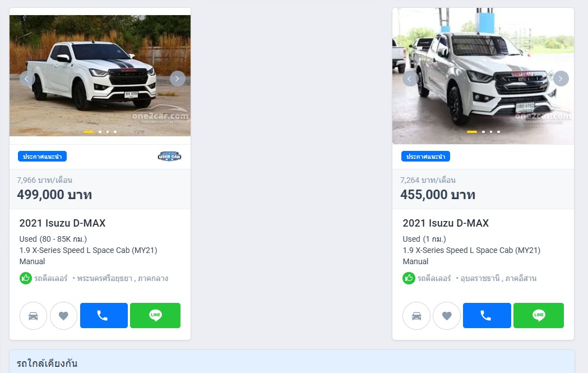Contact via LINE for the 499,000 baht listing
The width and height of the screenshot is (588, 373).
[x=155, y=316]
